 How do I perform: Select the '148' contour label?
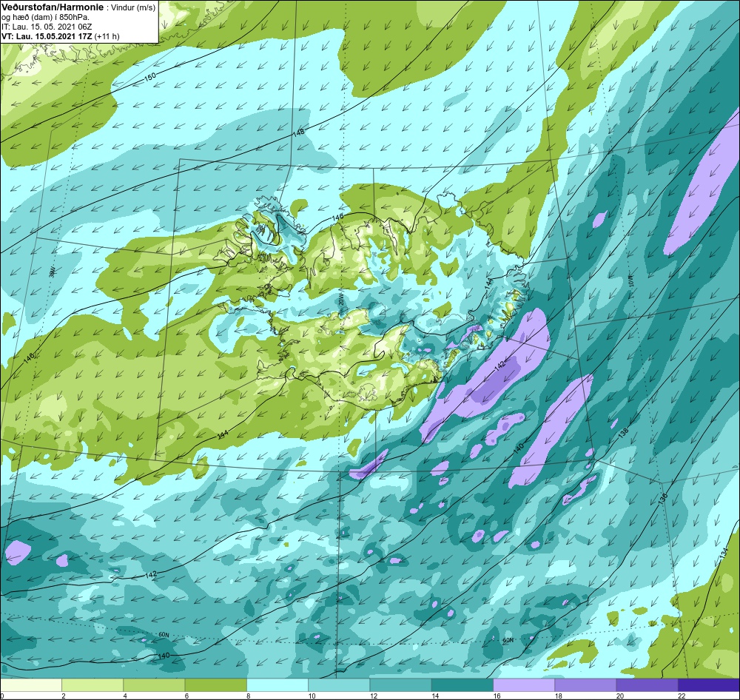point(298,132)
